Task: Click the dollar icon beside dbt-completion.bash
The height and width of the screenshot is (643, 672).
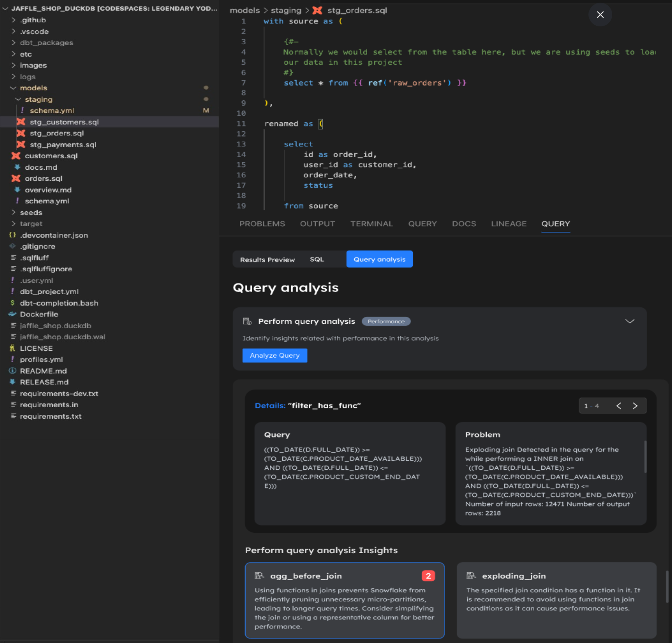Action: (x=12, y=303)
